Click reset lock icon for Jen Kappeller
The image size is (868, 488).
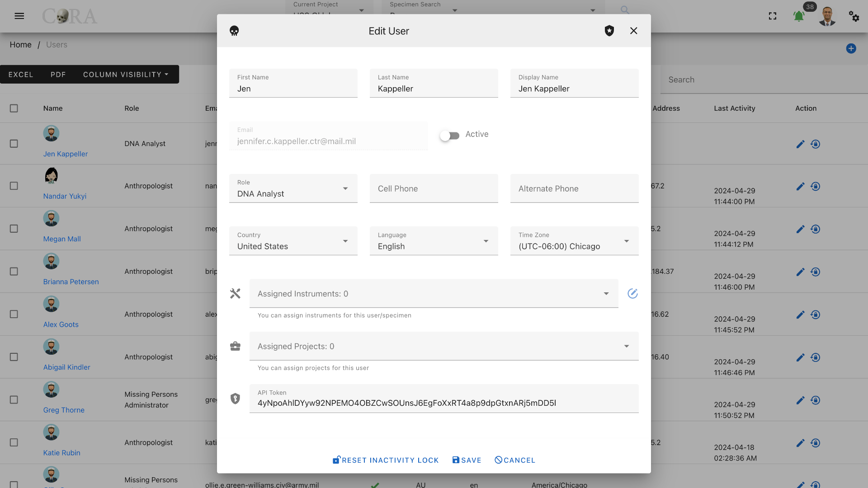[816, 144]
